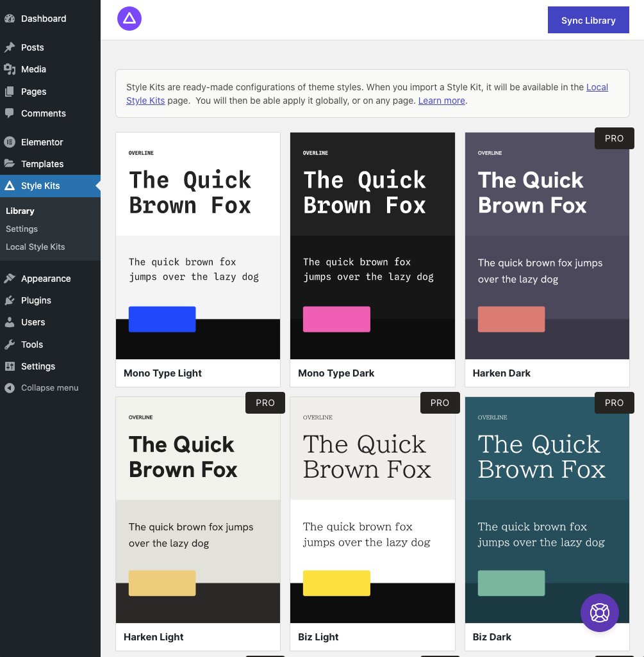Click the PRO badge on Biz Light
The width and height of the screenshot is (644, 657).
440,403
